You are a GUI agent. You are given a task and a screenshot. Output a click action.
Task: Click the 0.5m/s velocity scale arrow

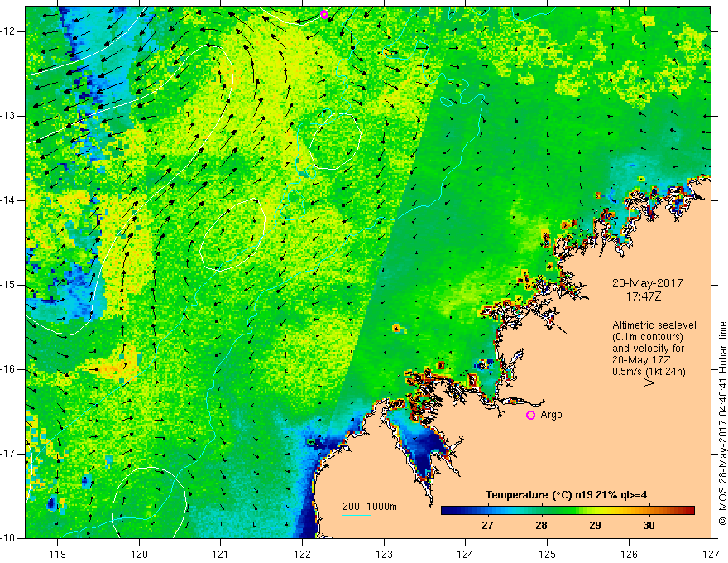pyautogui.click(x=638, y=383)
